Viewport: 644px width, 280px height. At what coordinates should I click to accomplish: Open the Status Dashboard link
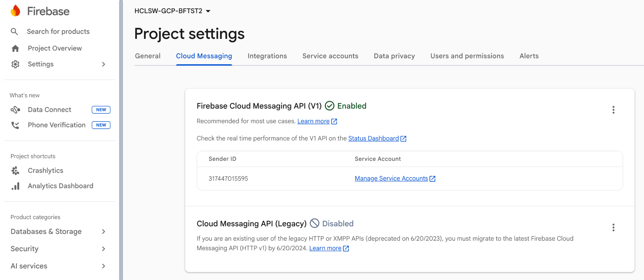click(x=374, y=138)
